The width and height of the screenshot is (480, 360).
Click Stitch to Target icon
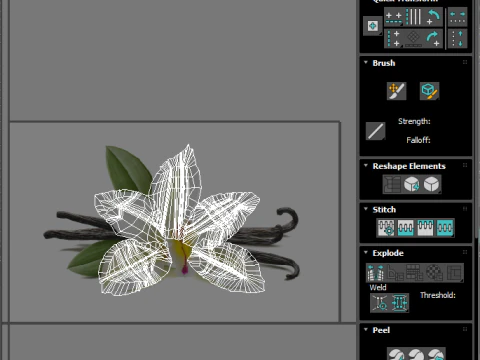point(386,228)
